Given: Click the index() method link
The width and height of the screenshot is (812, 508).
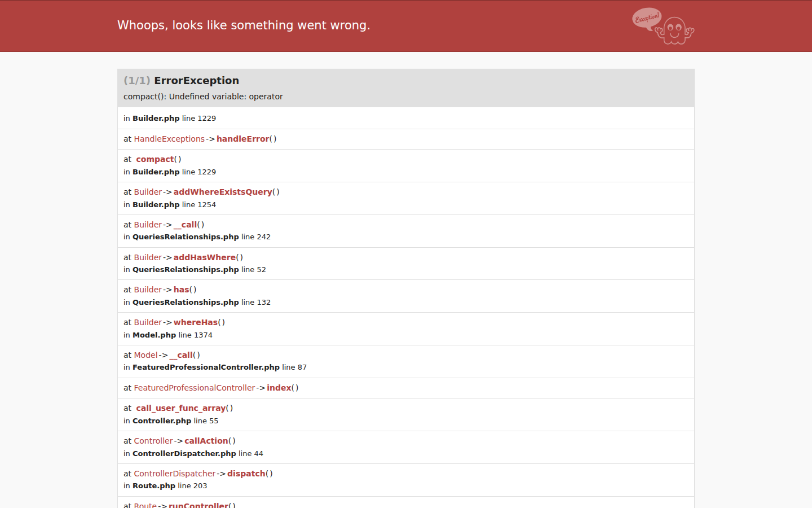Looking at the screenshot, I should pyautogui.click(x=279, y=388).
